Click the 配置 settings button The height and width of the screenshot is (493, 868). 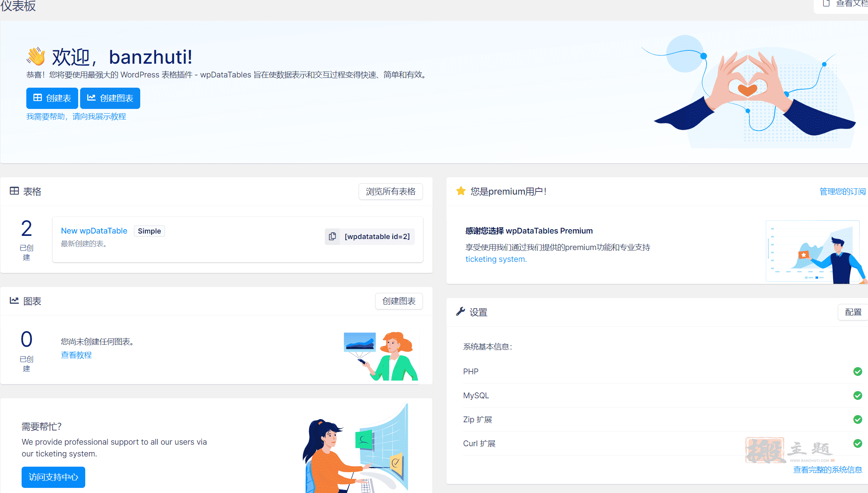click(x=853, y=312)
